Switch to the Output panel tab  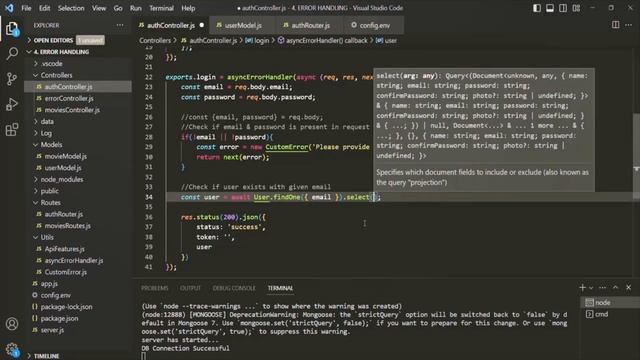pos(190,288)
